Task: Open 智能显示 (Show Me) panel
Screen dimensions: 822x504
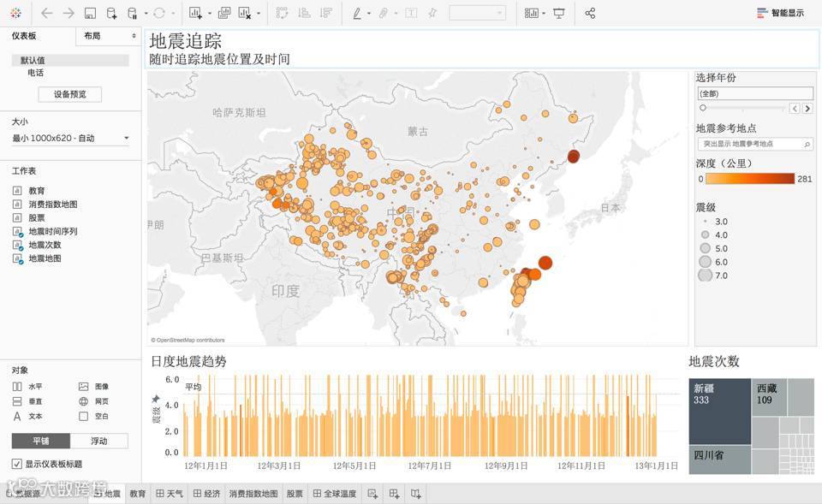Action: 781,13
